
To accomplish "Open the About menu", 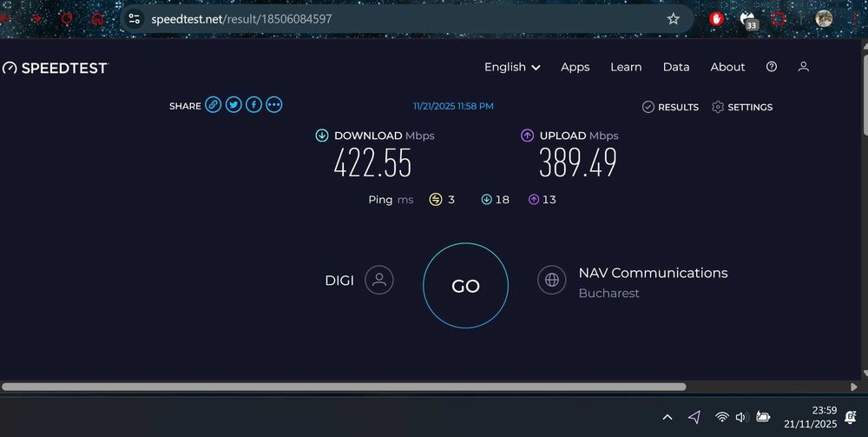I will (x=727, y=67).
